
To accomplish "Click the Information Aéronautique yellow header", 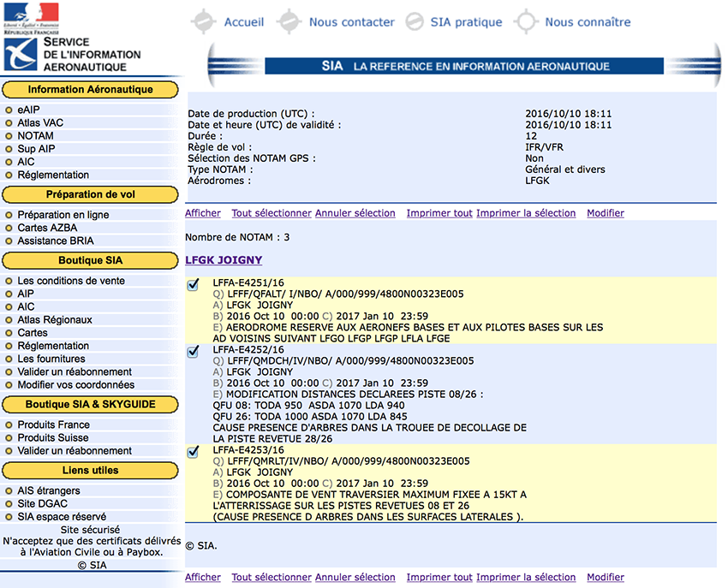I will click(90, 90).
